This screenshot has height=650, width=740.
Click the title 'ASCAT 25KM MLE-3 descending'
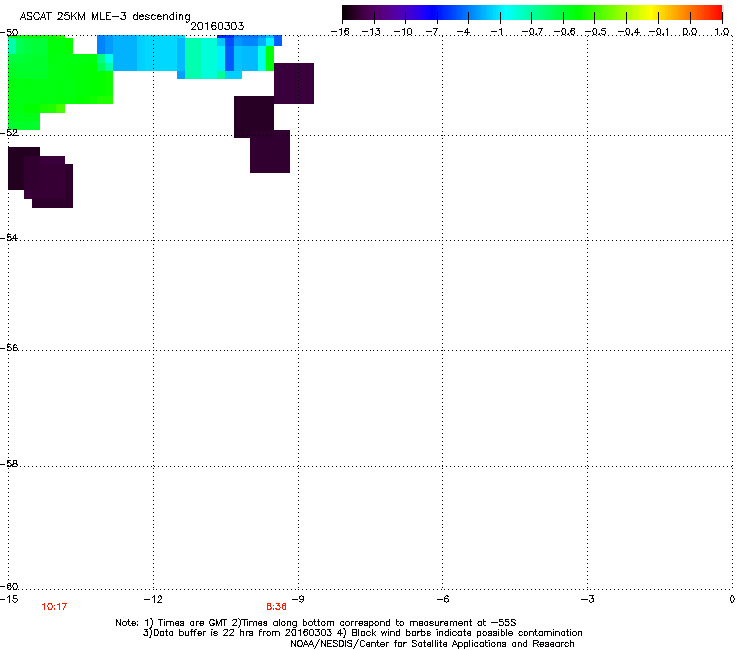click(105, 16)
